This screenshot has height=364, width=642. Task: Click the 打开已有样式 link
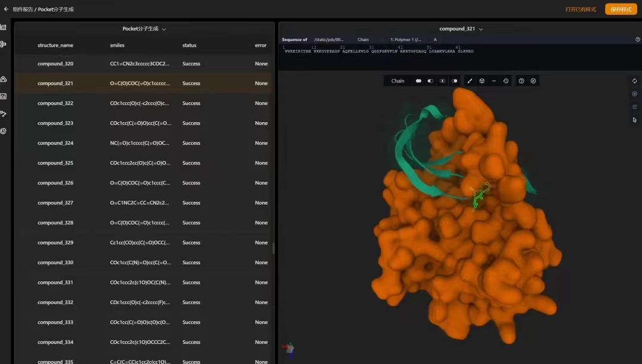580,10
